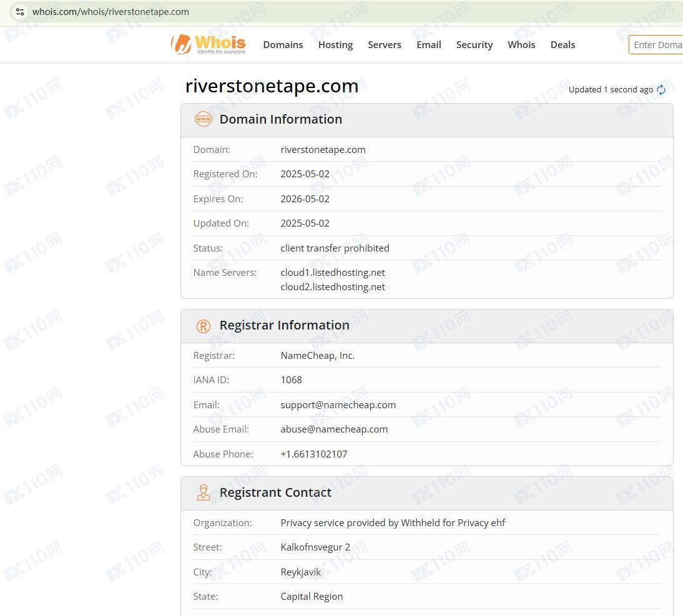This screenshot has width=683, height=616.
Task: Click name server cloud1.listedhosting.net
Action: (333, 273)
